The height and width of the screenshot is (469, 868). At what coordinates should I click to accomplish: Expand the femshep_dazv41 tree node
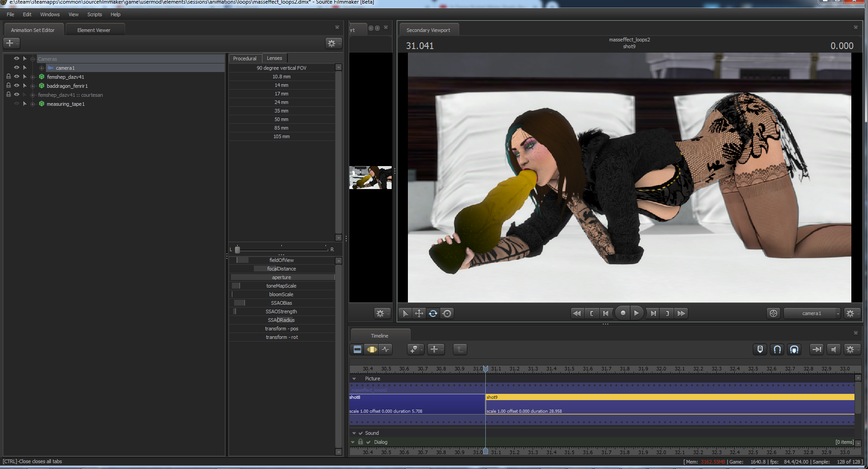(x=32, y=77)
